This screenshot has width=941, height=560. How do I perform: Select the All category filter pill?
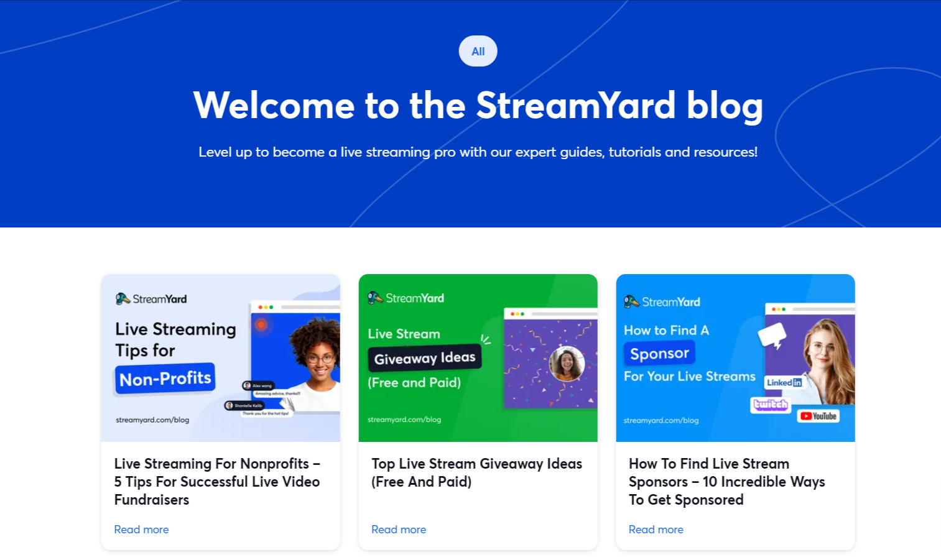[x=478, y=51]
